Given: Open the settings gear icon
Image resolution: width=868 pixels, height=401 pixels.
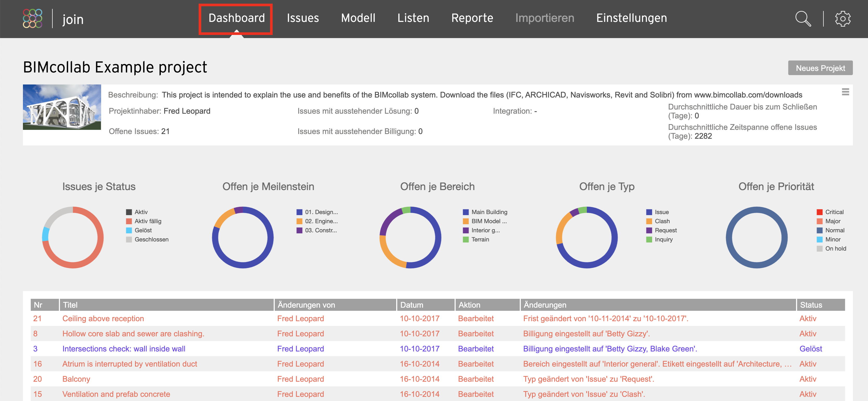Looking at the screenshot, I should [x=843, y=19].
